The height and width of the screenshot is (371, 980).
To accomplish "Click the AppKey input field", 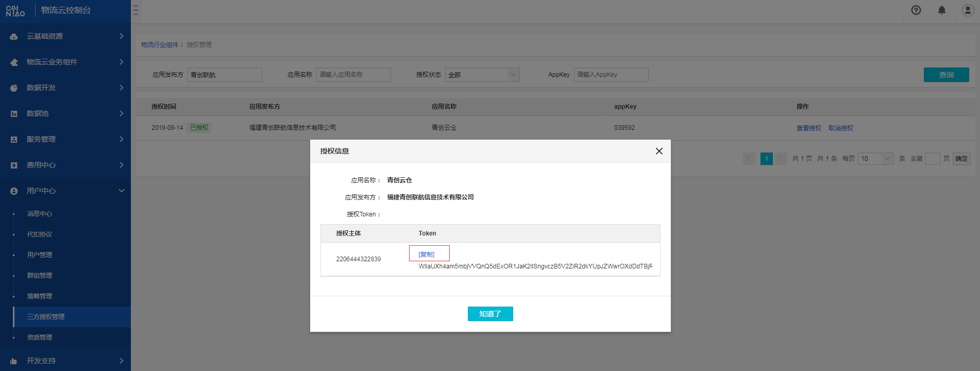I will click(611, 75).
